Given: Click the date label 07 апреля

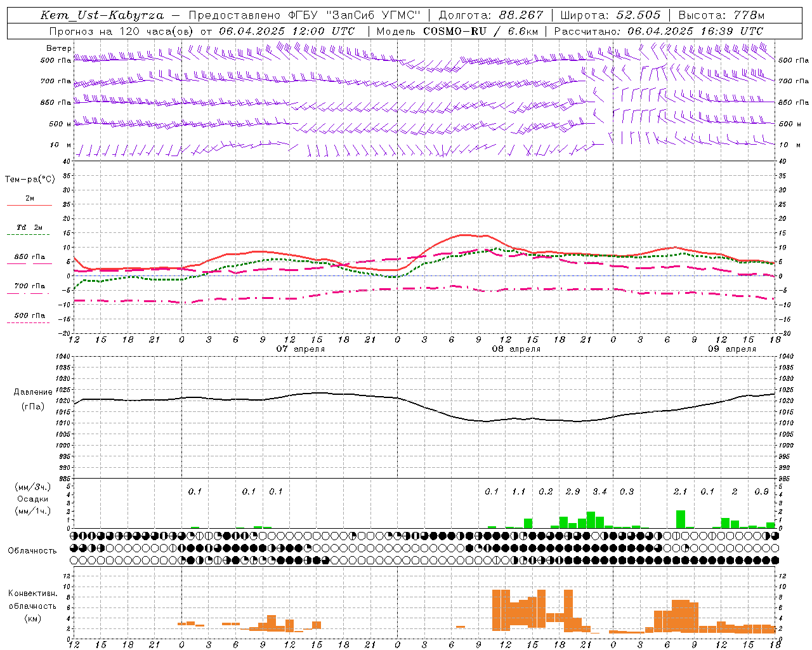Looking at the screenshot, I should [x=301, y=349].
